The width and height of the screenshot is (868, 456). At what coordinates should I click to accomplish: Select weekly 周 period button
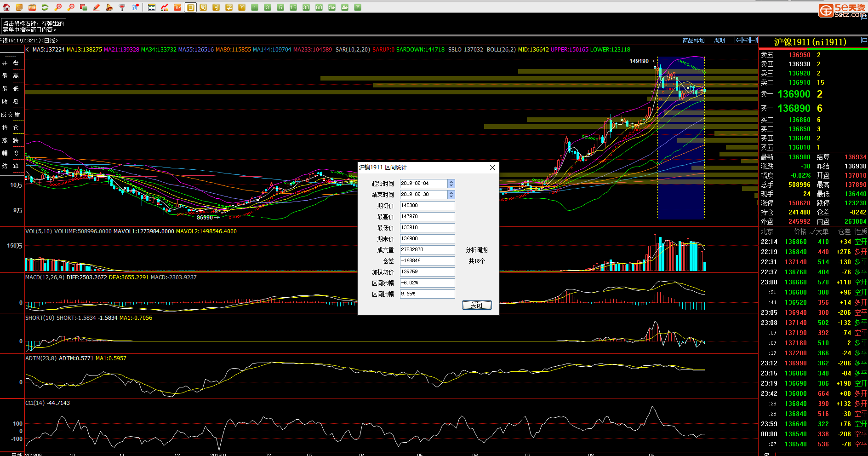[203, 7]
